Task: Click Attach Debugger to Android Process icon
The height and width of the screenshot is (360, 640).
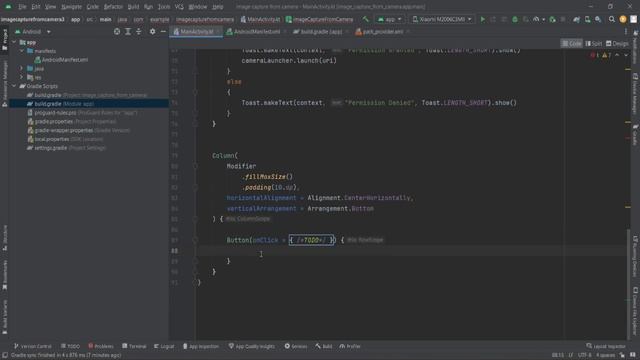Action: tap(552, 19)
